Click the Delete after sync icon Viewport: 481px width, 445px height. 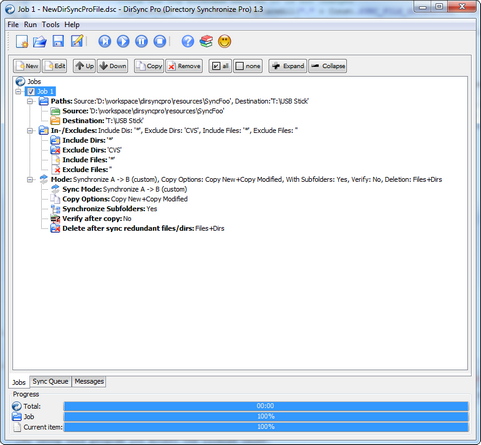click(x=55, y=228)
